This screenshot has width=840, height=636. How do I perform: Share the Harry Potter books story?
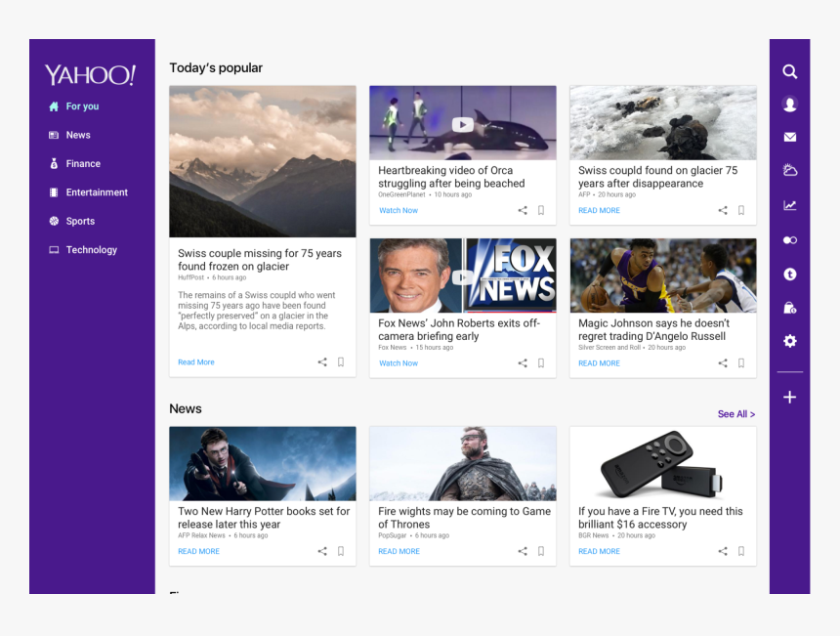click(x=321, y=551)
